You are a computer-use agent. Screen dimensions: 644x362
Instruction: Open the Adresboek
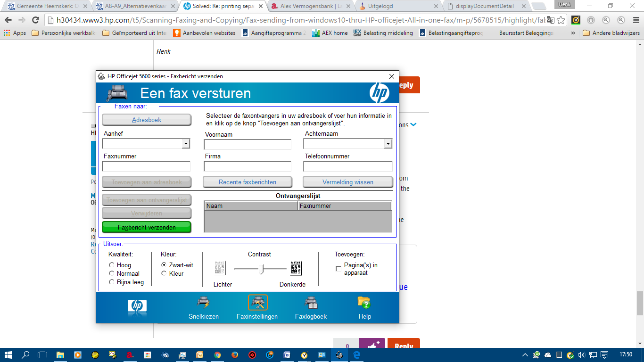tap(146, 120)
